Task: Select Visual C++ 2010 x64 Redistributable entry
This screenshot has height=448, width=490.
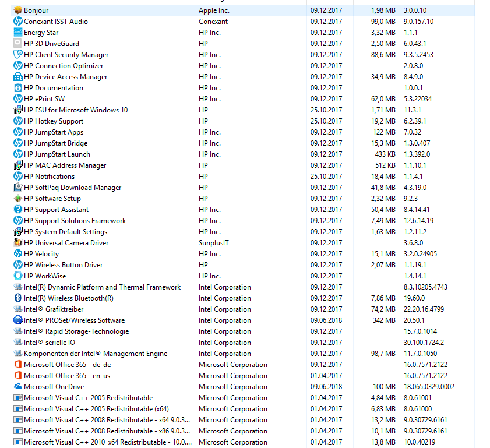Action: pos(243,442)
